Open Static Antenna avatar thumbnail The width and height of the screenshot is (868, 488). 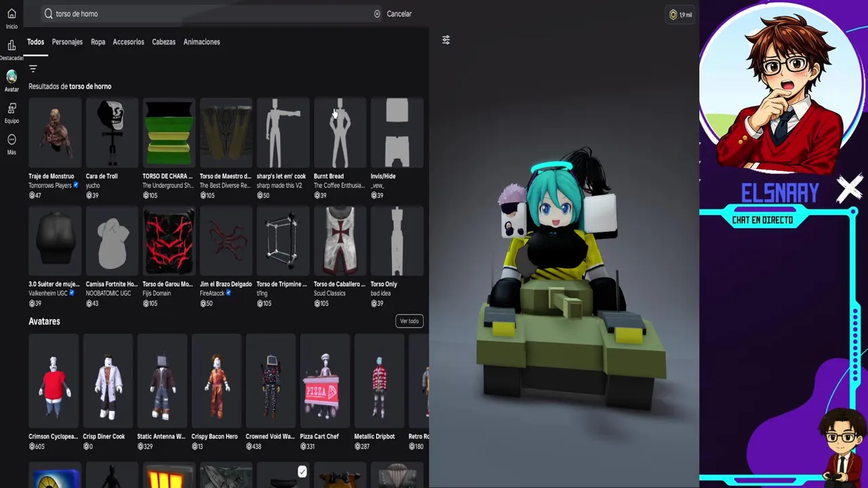[x=162, y=382]
